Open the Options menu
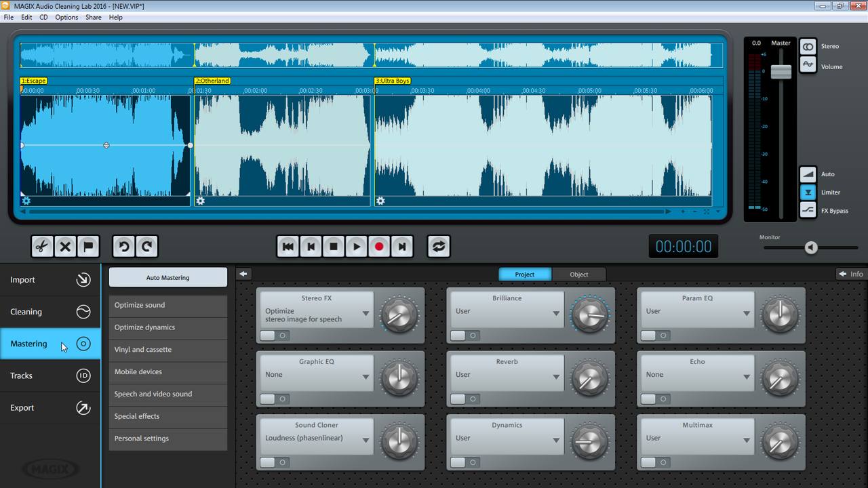This screenshot has height=488, width=868. (x=66, y=17)
